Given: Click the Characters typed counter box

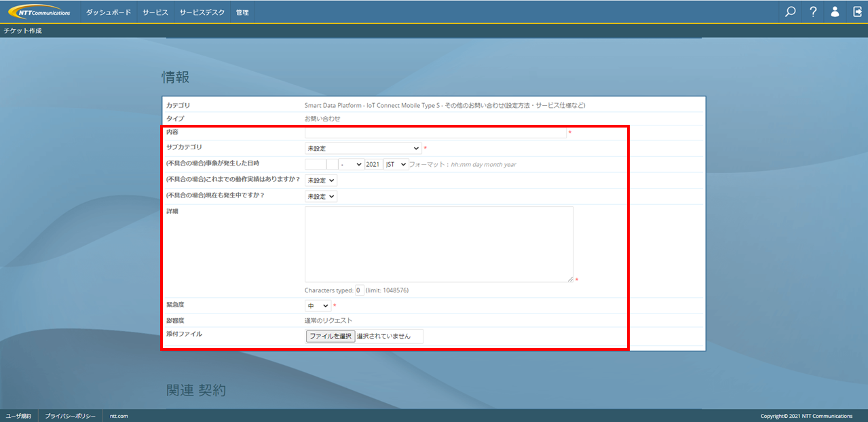Looking at the screenshot, I should coord(360,290).
